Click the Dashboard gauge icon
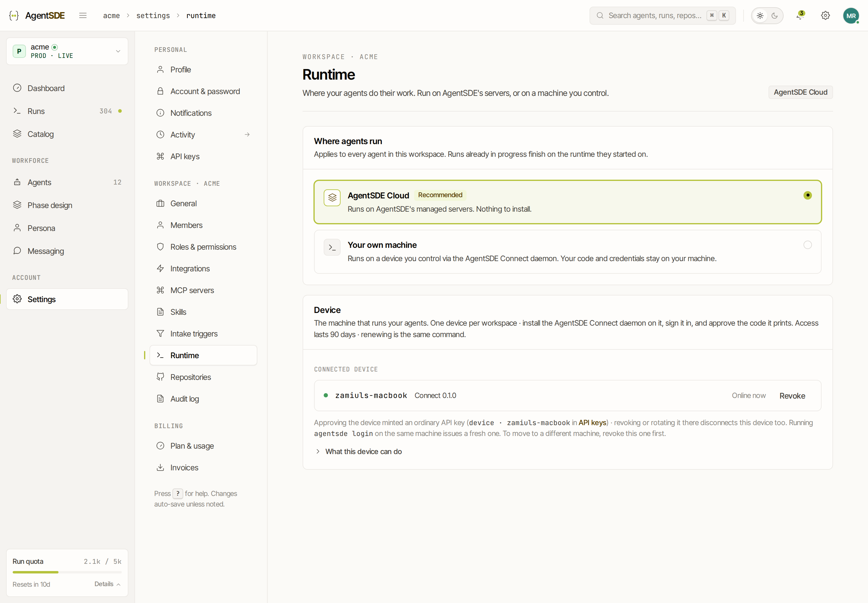Viewport: 868px width, 603px height. pos(17,88)
